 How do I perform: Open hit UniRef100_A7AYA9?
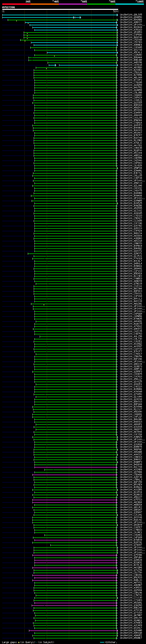(x=131, y=392)
